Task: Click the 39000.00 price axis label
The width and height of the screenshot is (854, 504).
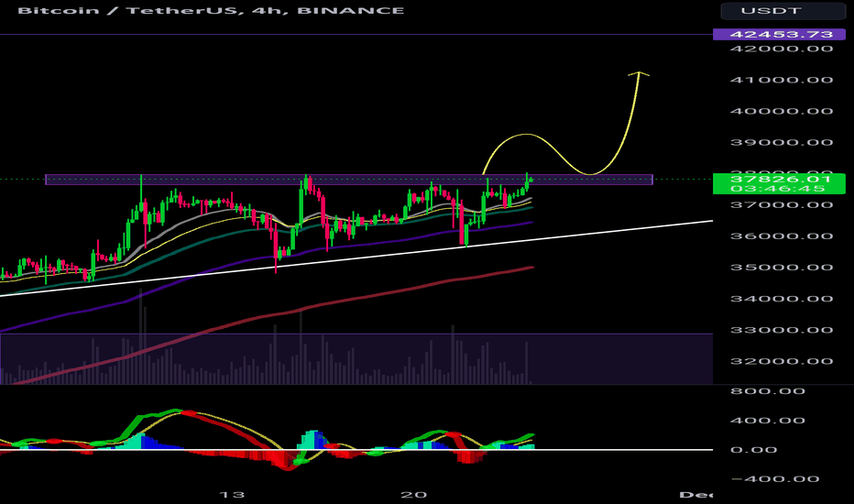Action: [x=782, y=143]
